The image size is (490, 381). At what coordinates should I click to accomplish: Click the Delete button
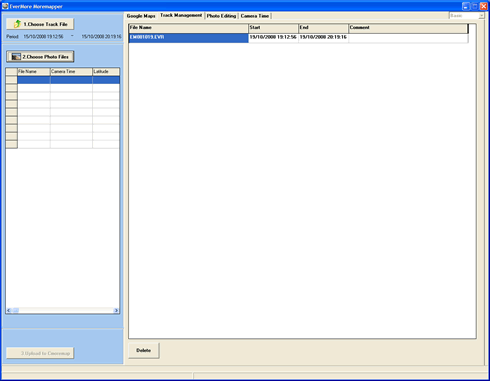144,350
